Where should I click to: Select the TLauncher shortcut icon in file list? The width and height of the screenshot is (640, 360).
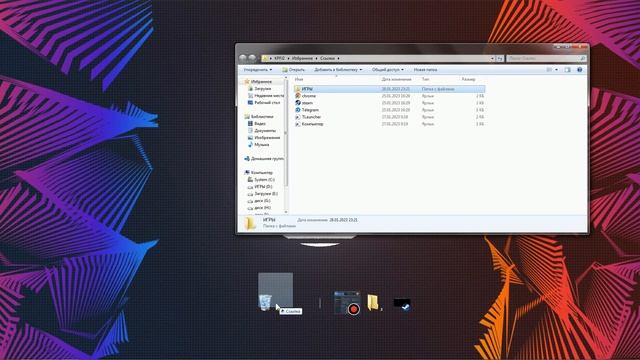pyautogui.click(x=298, y=117)
